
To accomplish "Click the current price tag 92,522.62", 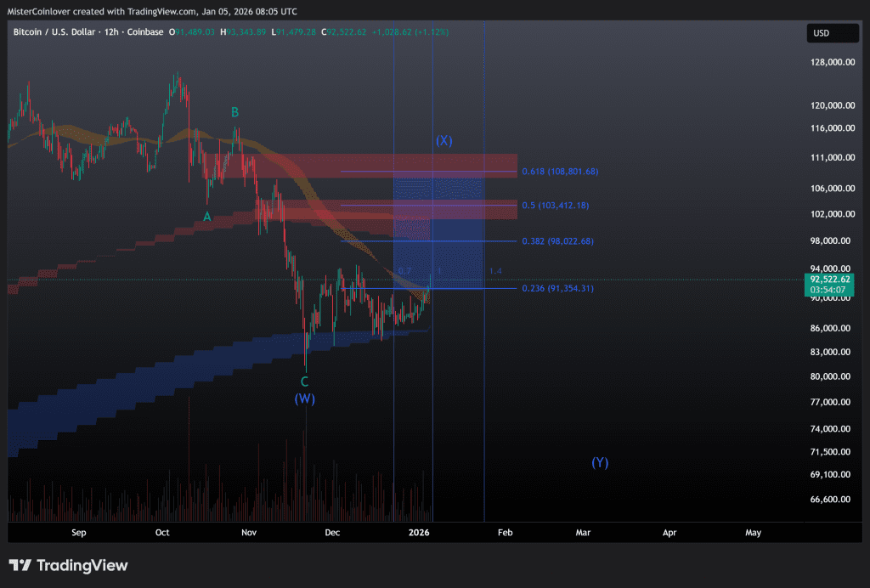I will [x=828, y=279].
